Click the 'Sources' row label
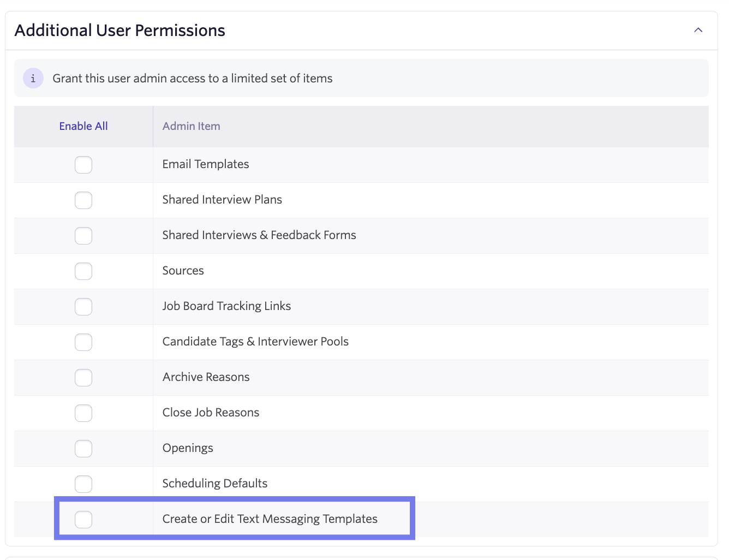This screenshot has width=729, height=560. [183, 271]
